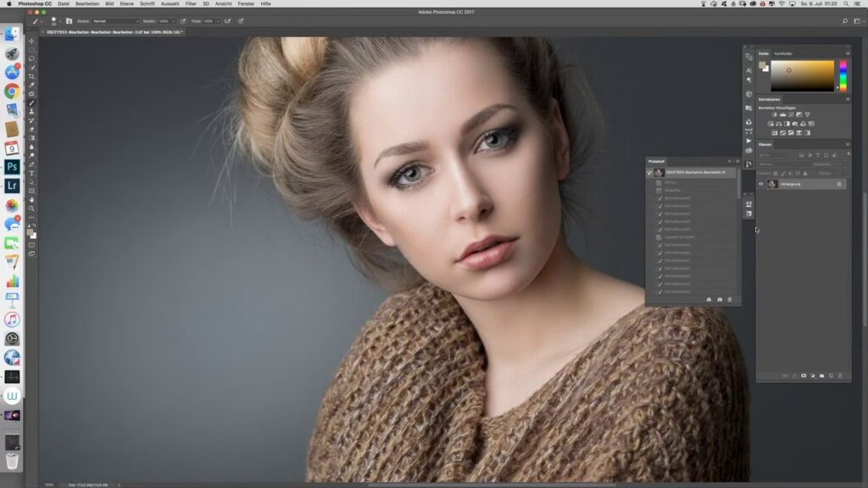Select the Move tool

[x=32, y=41]
